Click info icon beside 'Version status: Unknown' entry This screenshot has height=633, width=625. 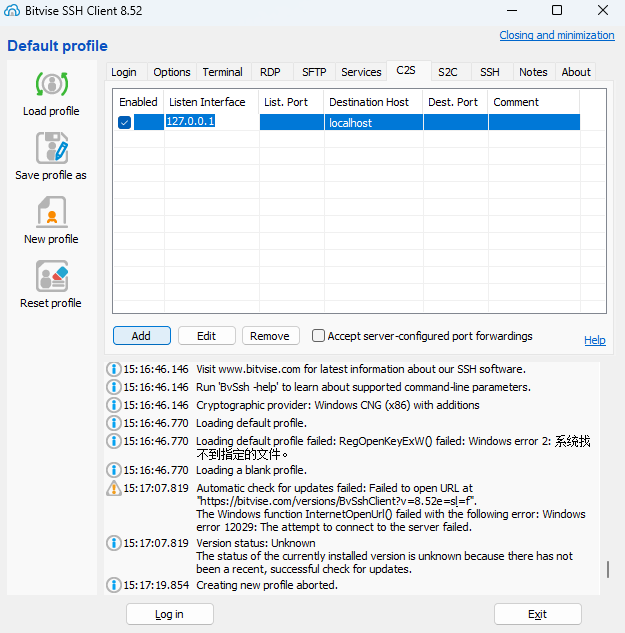113,543
